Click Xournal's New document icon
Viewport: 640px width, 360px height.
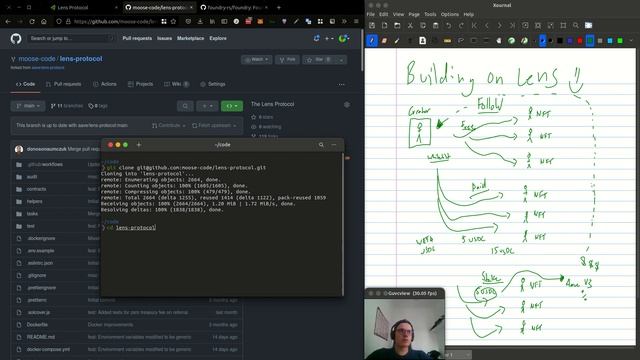click(x=384, y=25)
